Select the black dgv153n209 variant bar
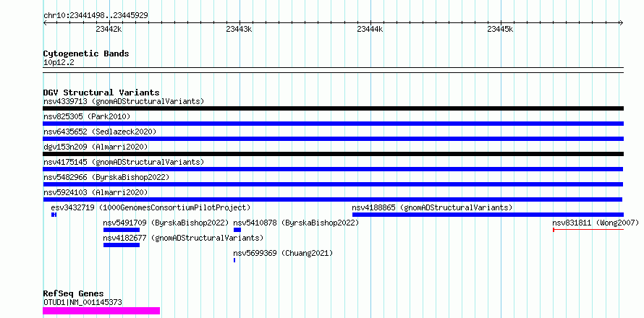The image size is (644, 318). click(333, 154)
